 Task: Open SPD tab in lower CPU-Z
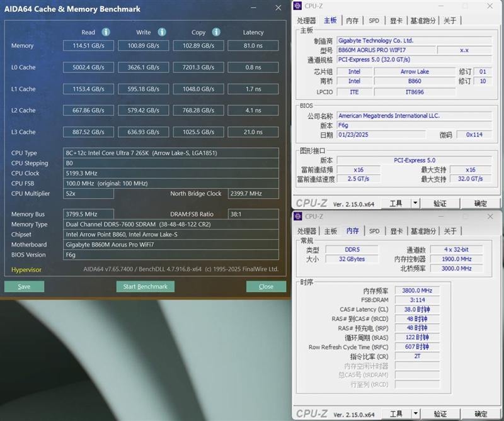point(374,231)
